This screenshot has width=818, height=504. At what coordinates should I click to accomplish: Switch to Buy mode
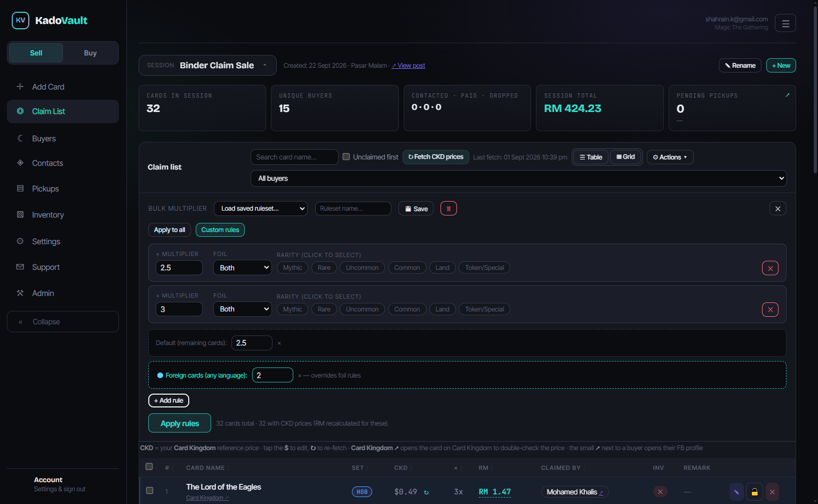point(90,53)
